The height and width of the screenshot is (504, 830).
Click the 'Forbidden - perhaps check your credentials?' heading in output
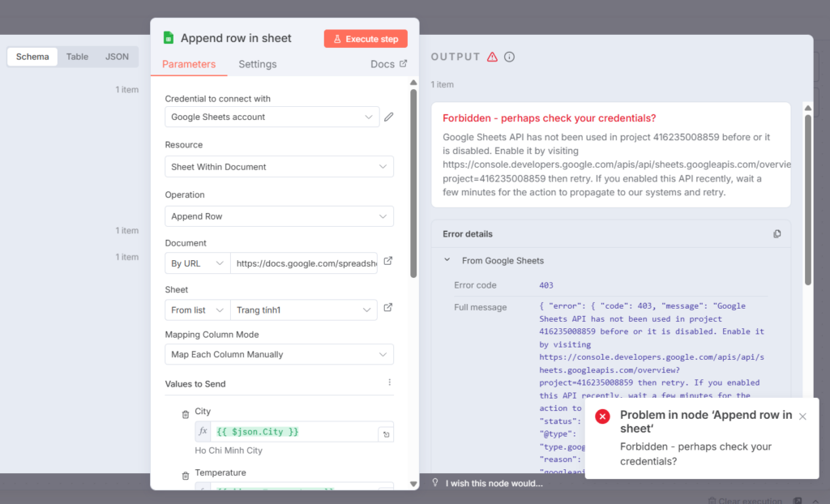tap(550, 118)
